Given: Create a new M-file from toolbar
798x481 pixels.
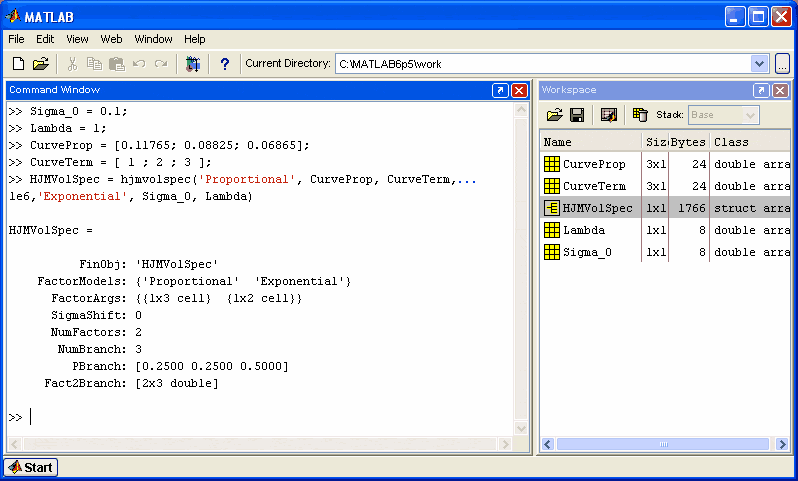Looking at the screenshot, I should [x=18, y=64].
